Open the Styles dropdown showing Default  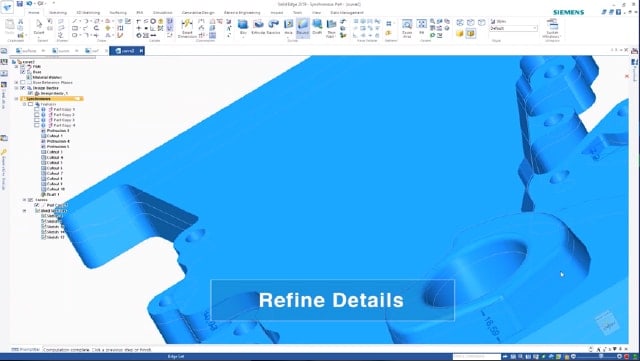coord(514,28)
